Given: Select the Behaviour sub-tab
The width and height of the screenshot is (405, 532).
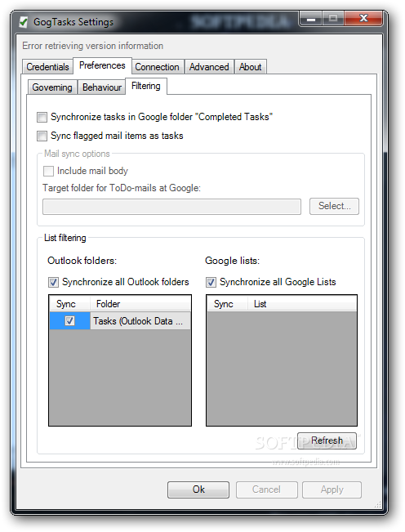Looking at the screenshot, I should click(x=102, y=87).
